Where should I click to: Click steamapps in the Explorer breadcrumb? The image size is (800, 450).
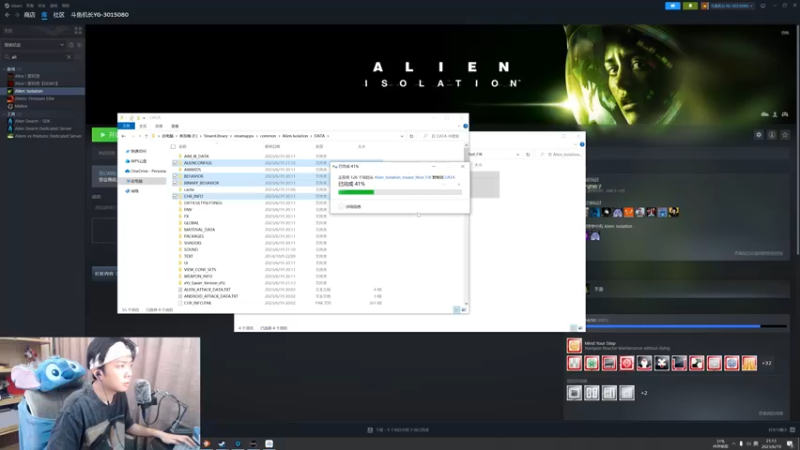(243, 136)
